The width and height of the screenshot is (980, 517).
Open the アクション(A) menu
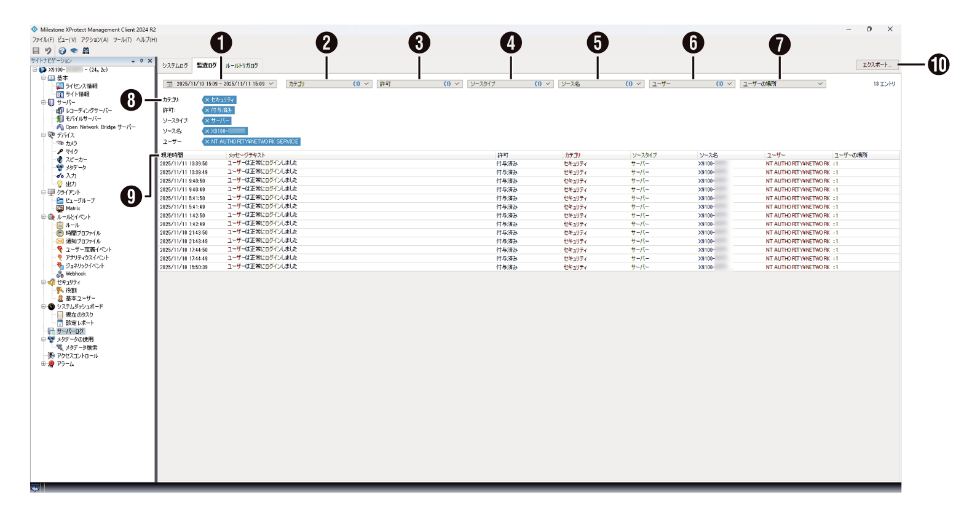(95, 40)
